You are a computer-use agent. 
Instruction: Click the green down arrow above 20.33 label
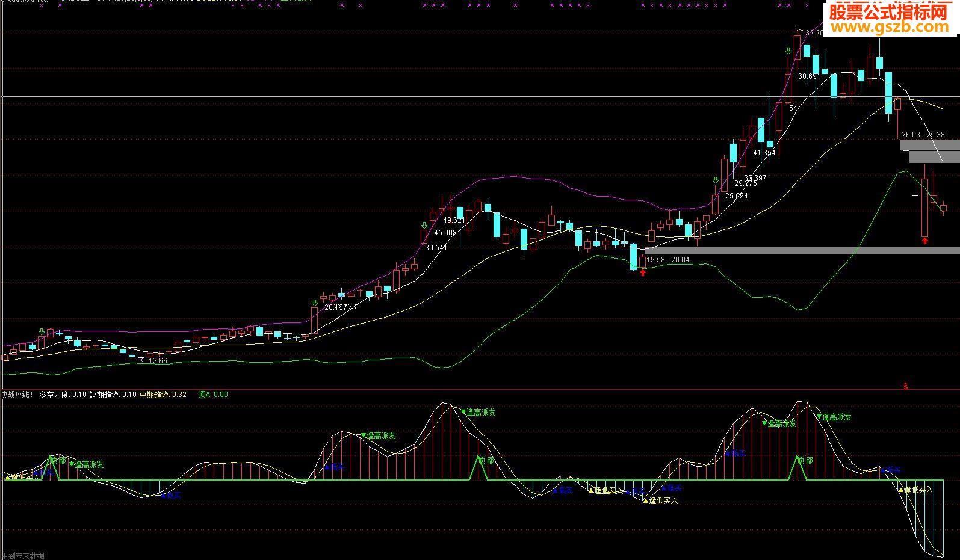(314, 303)
